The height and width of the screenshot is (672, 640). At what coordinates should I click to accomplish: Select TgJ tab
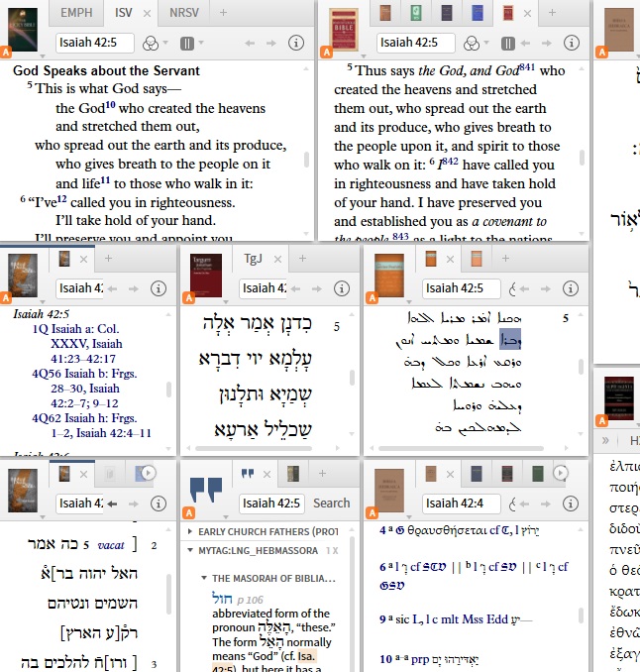coord(253,259)
